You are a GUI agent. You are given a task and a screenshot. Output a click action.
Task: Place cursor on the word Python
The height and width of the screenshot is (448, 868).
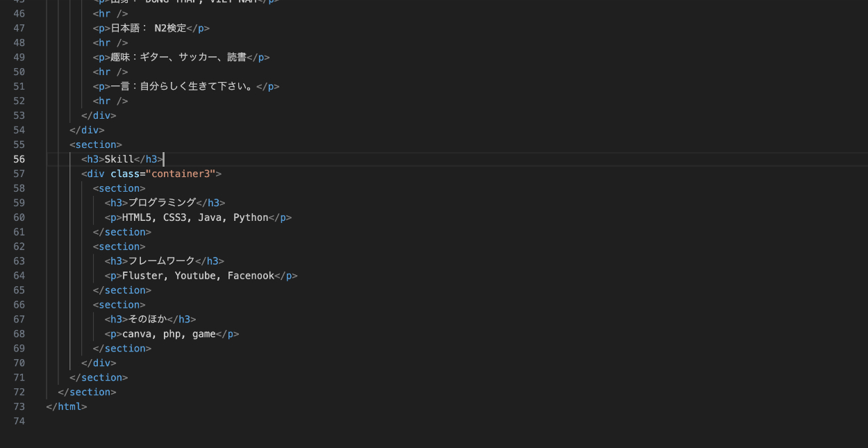coord(251,217)
